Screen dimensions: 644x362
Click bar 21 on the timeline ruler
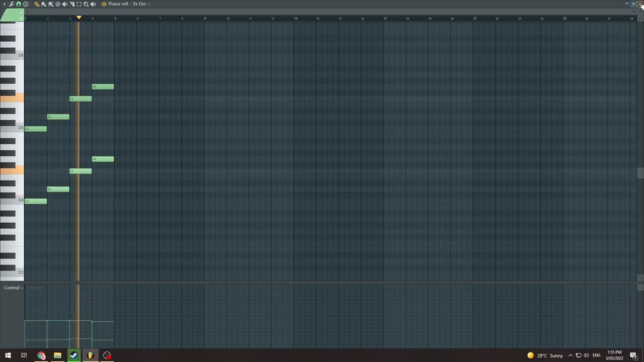point(474,19)
